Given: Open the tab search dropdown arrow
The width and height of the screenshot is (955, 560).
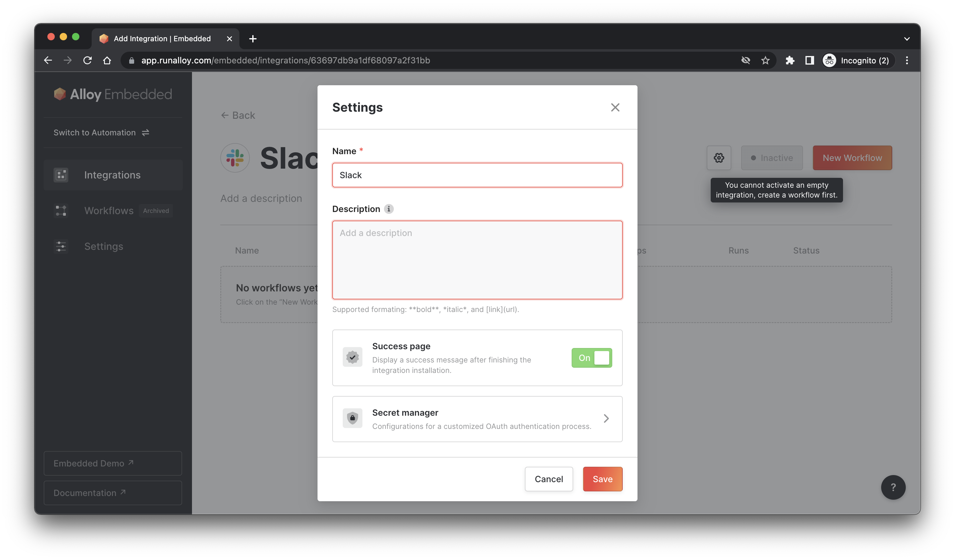Looking at the screenshot, I should (x=906, y=39).
